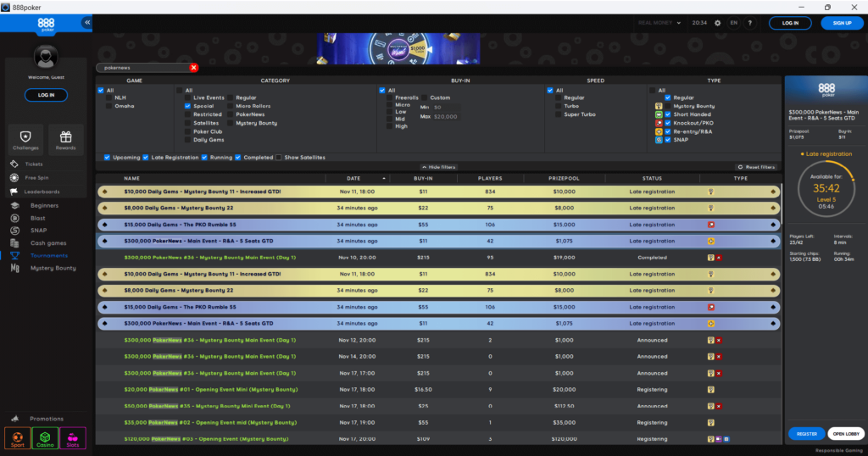
Task: Sort by the Prizepool column header
Action: point(564,179)
